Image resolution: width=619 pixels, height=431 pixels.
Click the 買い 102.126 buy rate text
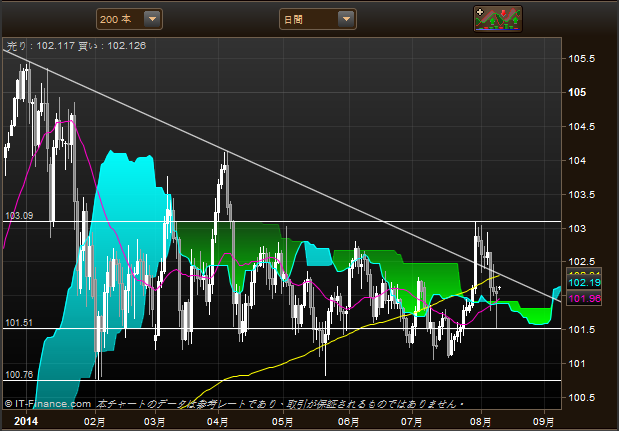[112, 46]
